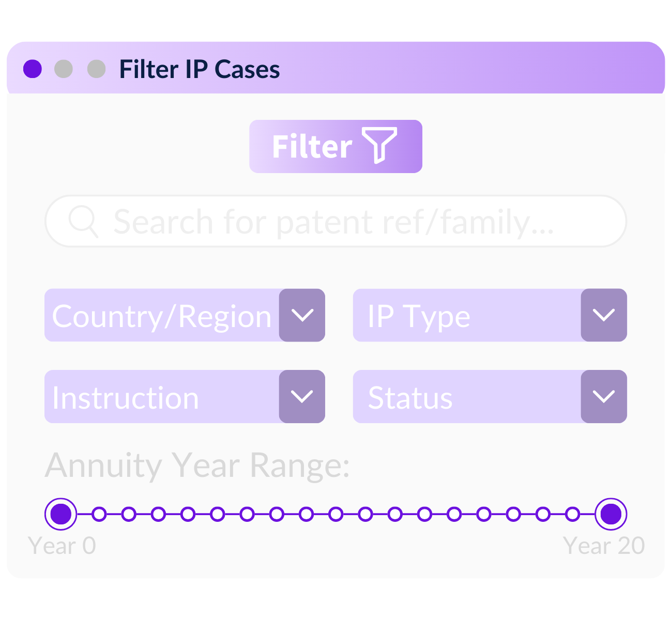Click the Filter IP Cases title
672x620 pixels.
200,69
